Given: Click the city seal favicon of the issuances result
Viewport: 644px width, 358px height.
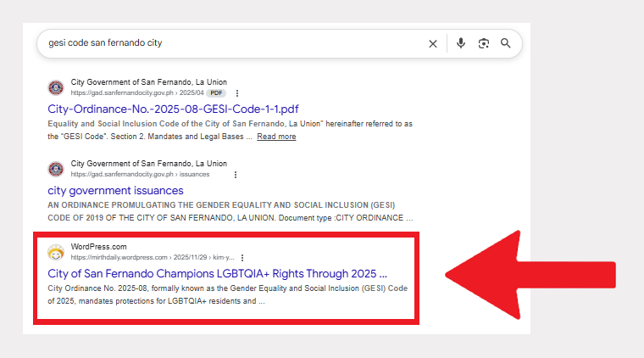Looking at the screenshot, I should [56, 169].
